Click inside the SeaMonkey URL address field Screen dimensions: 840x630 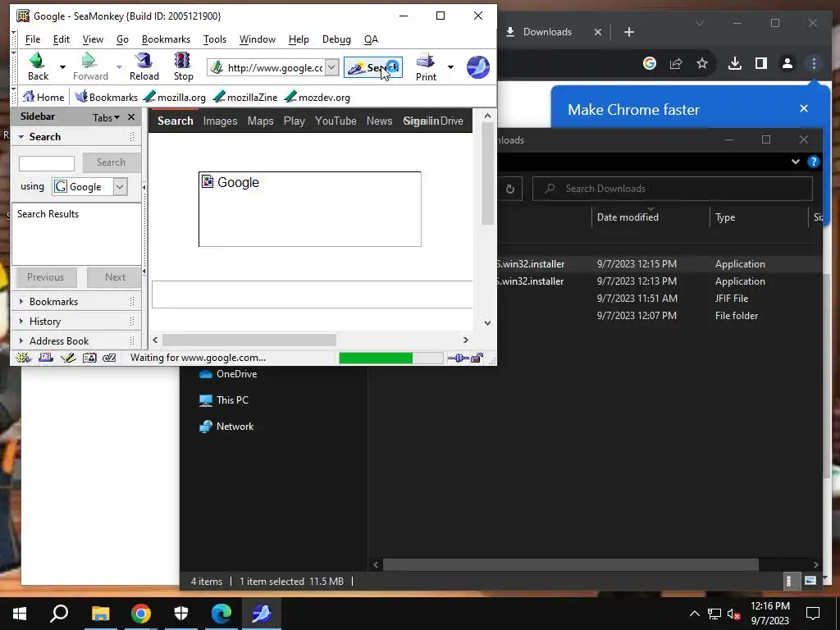pos(274,67)
